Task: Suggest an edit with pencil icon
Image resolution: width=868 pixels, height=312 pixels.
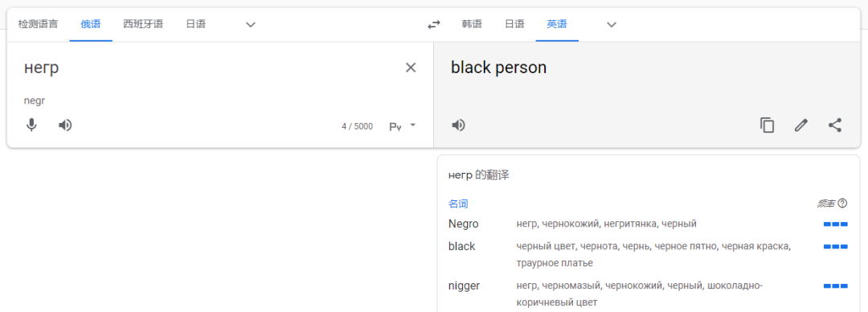Action: coord(801,125)
